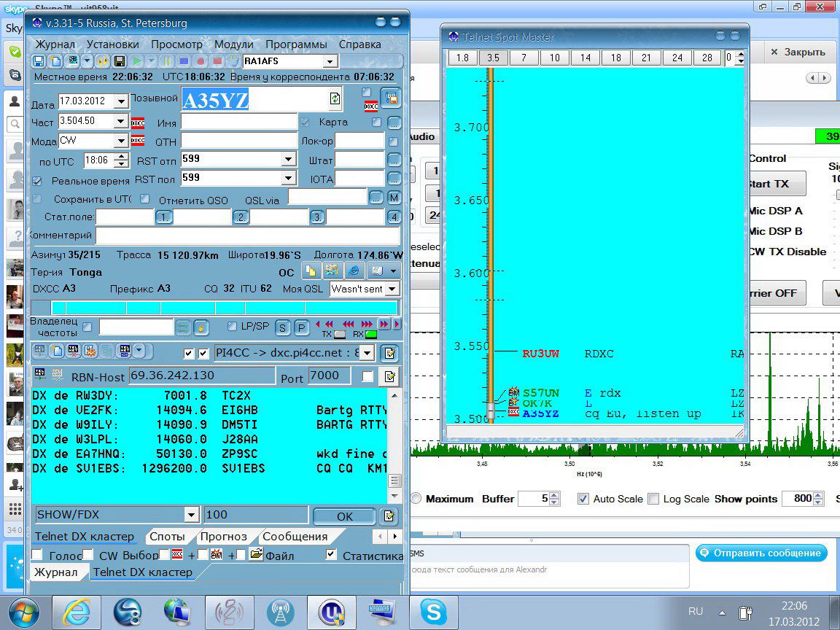Viewport: 840px width, 630px height.
Task: Expand the Мода CW dropdown
Action: [x=121, y=141]
